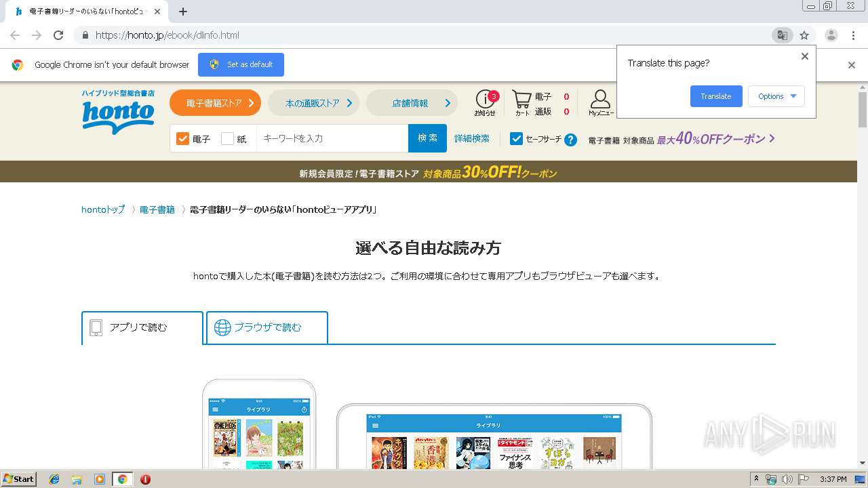Open media player from taskbar
Screen dimensions: 868x488
[100, 479]
